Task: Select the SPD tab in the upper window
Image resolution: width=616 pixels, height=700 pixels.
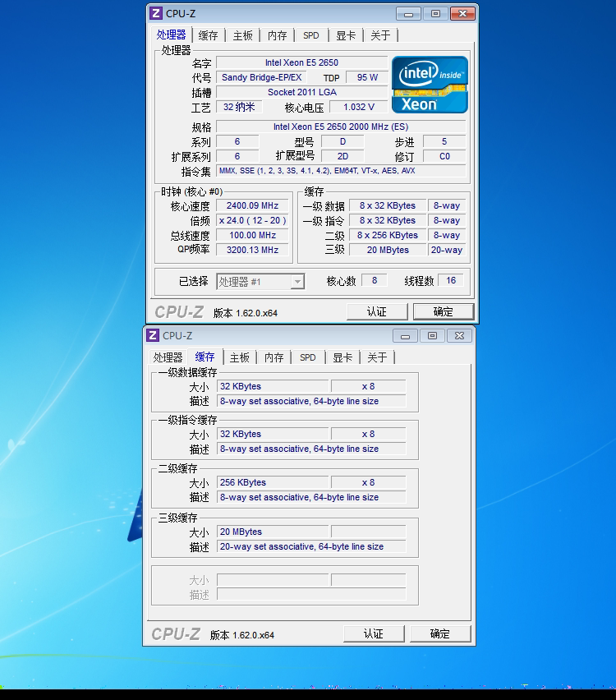Action: pyautogui.click(x=310, y=35)
